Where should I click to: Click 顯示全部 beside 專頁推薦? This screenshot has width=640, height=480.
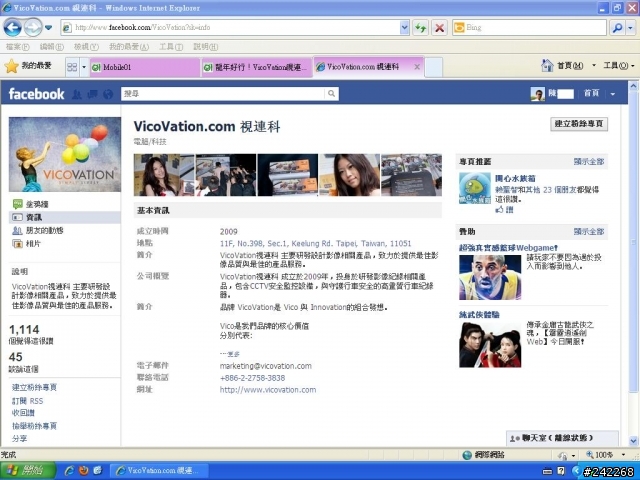click(589, 162)
